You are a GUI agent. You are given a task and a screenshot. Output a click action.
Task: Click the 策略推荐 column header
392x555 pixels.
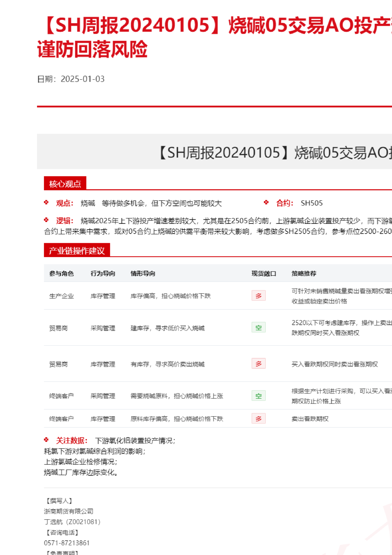(x=304, y=274)
